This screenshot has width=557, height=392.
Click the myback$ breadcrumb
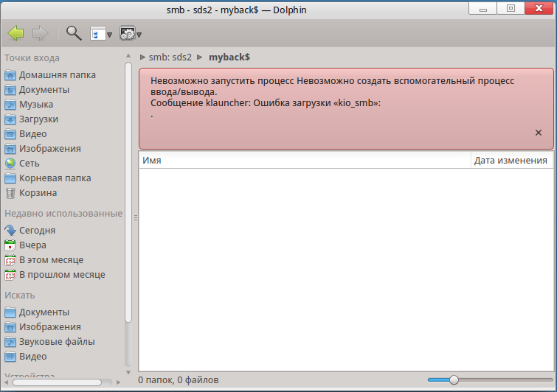[x=229, y=57]
